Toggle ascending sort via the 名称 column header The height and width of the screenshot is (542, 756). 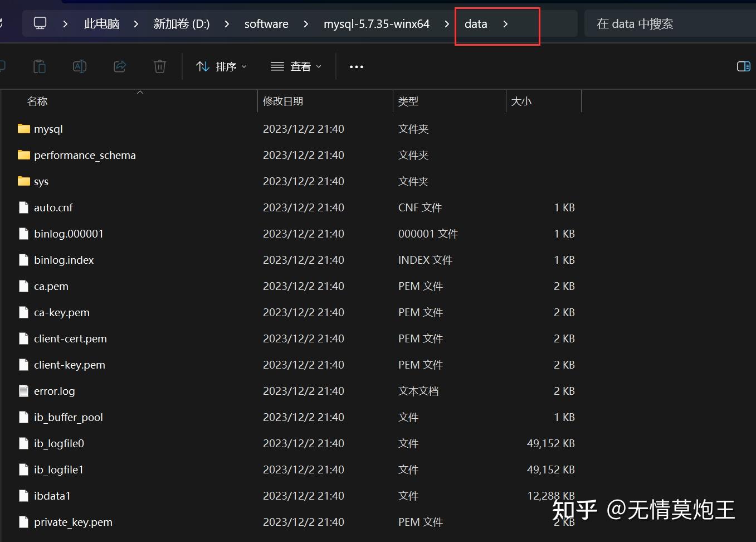pyautogui.click(x=37, y=101)
